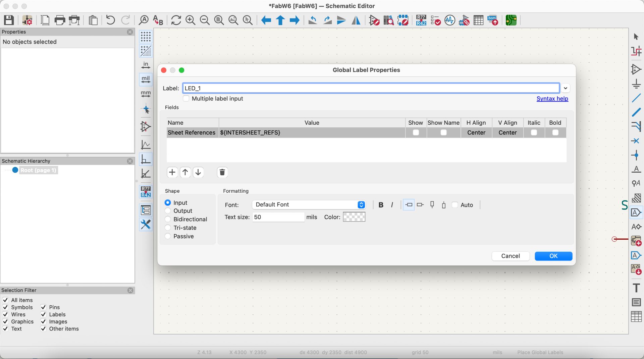
Task: Click the Print icon
Action: click(x=60, y=20)
